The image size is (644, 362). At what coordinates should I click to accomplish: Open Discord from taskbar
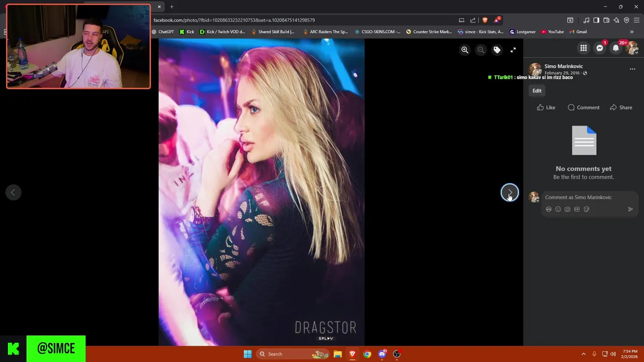tap(382, 354)
